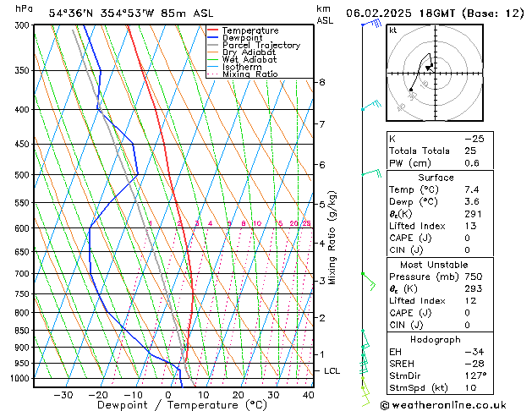Click the Parcel Trajectory legend entry
532x411 pixels.
[x=254, y=45]
